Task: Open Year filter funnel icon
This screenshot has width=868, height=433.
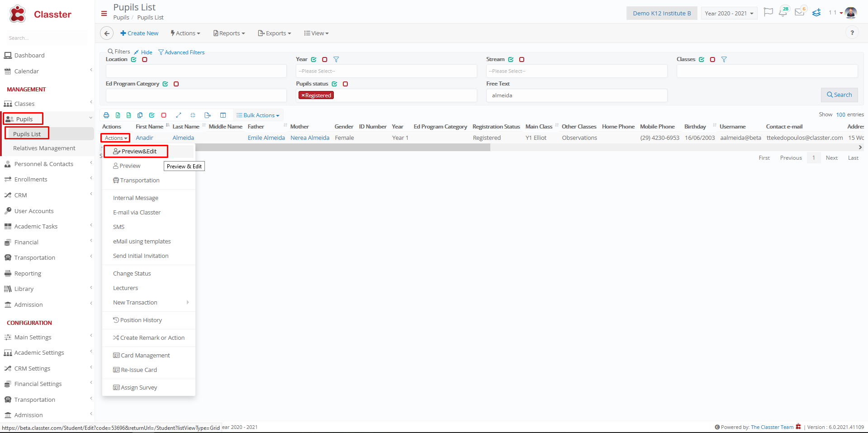Action: point(336,59)
